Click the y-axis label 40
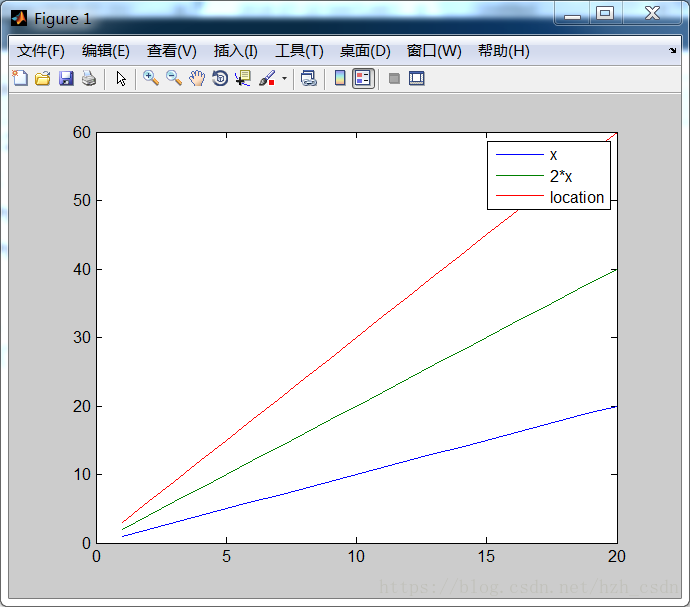 [x=82, y=269]
